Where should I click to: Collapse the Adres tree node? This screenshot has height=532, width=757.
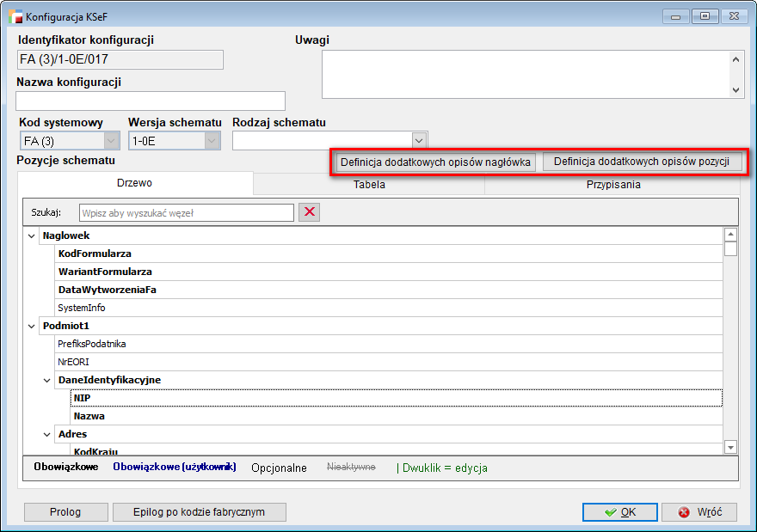47,434
